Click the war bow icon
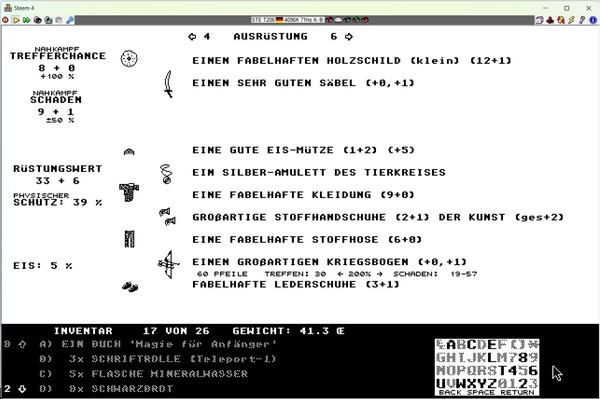 [x=168, y=264]
